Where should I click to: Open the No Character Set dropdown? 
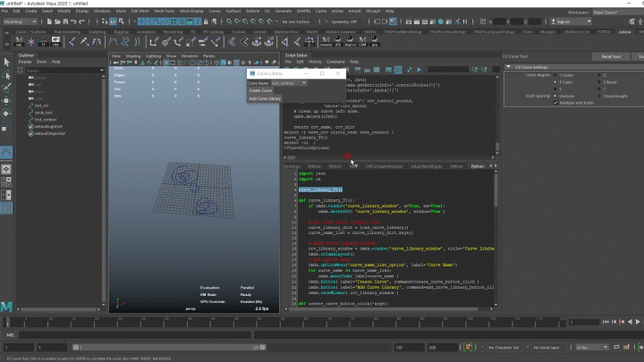[x=504, y=347]
